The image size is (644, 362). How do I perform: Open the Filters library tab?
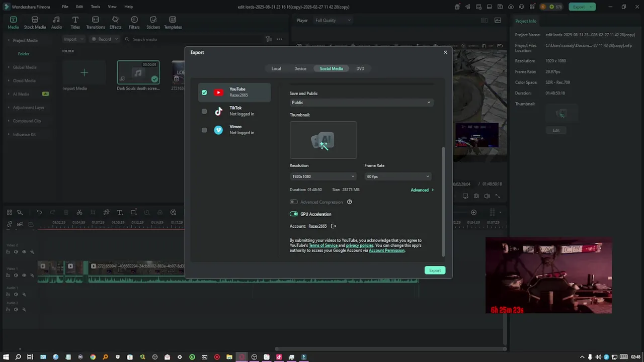click(x=134, y=23)
